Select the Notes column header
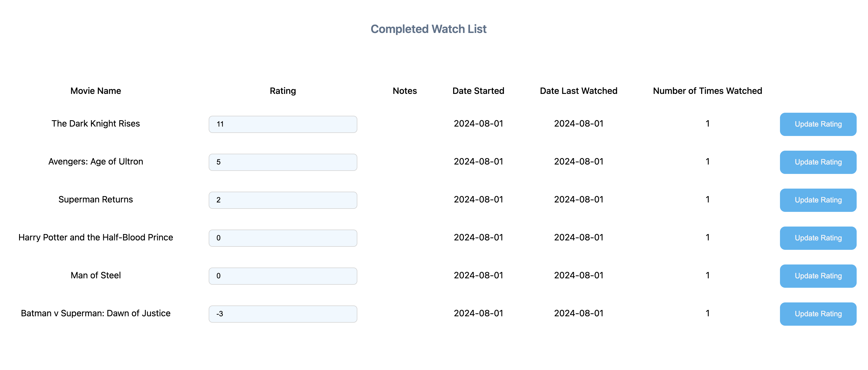868x370 pixels. 404,91
